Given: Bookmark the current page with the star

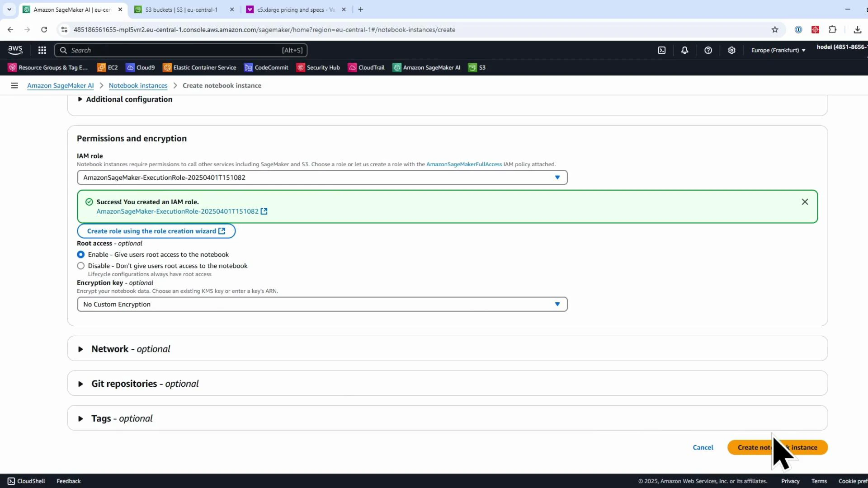Looking at the screenshot, I should coord(775,29).
